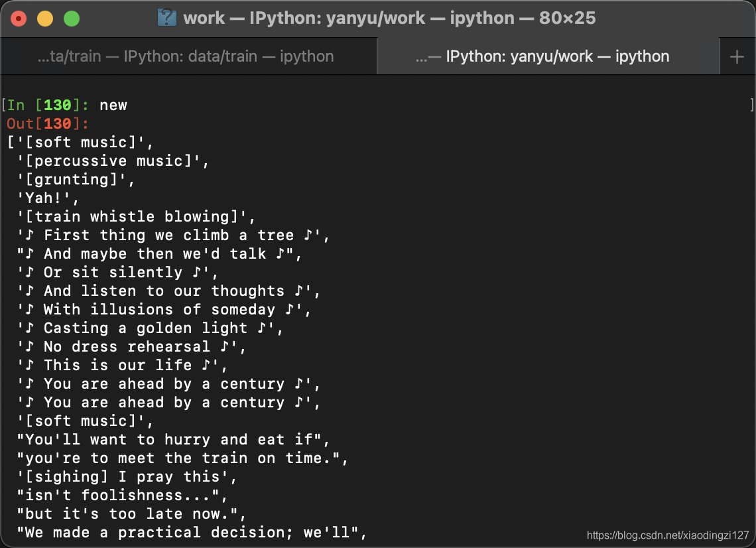Image resolution: width=756 pixels, height=548 pixels.
Task: Click the "but it's too late now." line
Action: [131, 514]
